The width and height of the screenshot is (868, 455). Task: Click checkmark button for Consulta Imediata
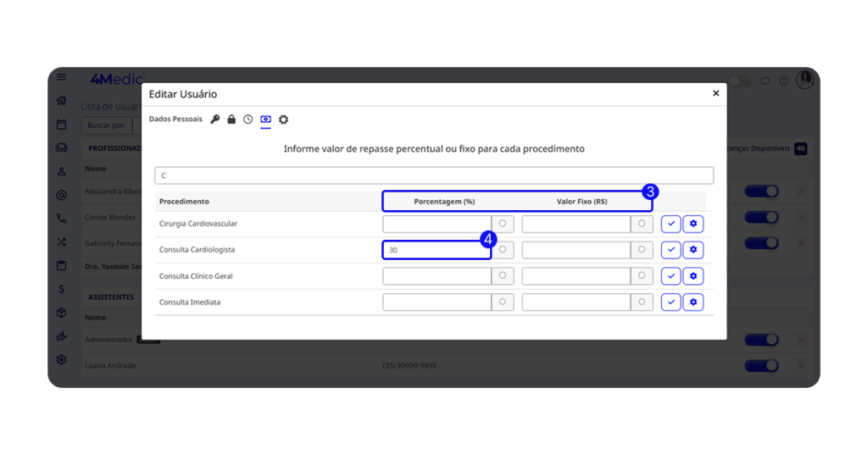(670, 302)
